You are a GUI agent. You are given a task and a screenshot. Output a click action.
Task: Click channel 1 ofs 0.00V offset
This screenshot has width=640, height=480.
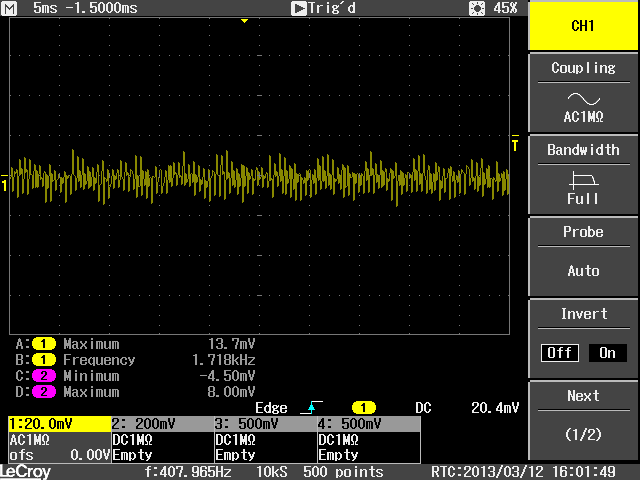coord(60,455)
